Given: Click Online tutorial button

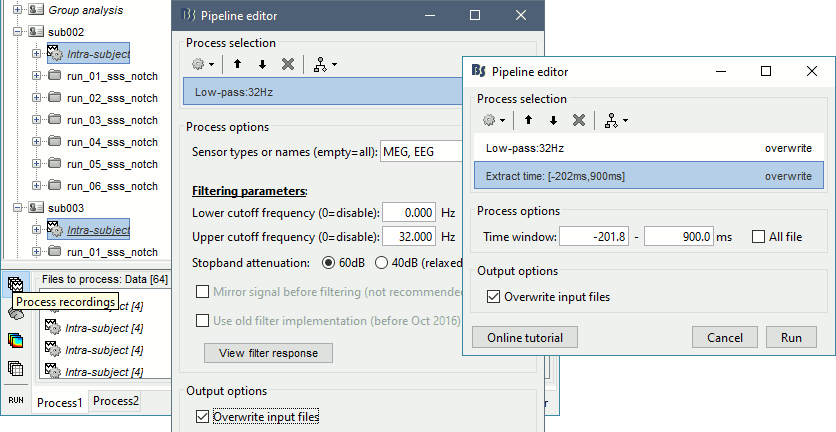Looking at the screenshot, I should pos(525,338).
